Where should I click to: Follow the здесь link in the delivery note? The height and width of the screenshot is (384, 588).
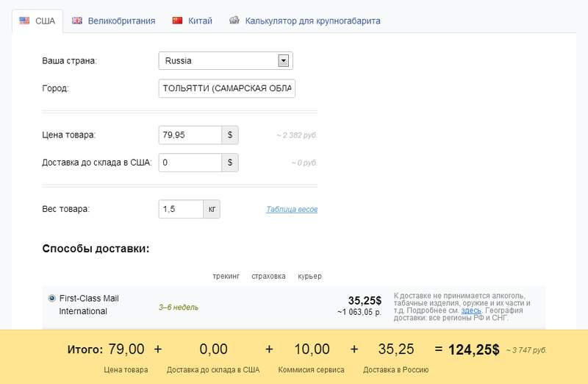pyautogui.click(x=471, y=310)
